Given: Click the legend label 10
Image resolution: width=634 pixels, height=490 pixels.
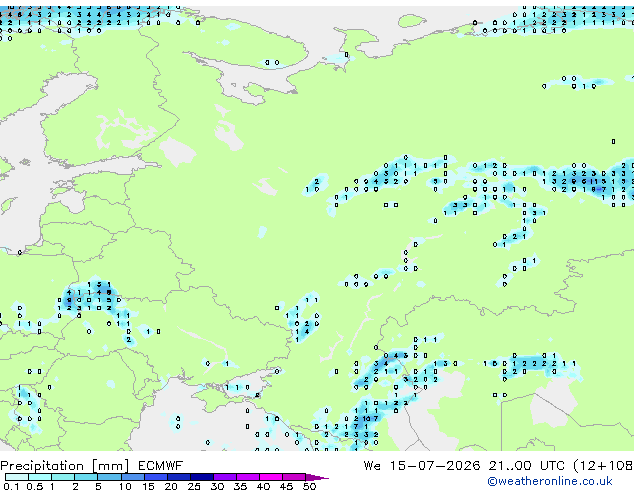Looking at the screenshot, I should (x=125, y=486).
